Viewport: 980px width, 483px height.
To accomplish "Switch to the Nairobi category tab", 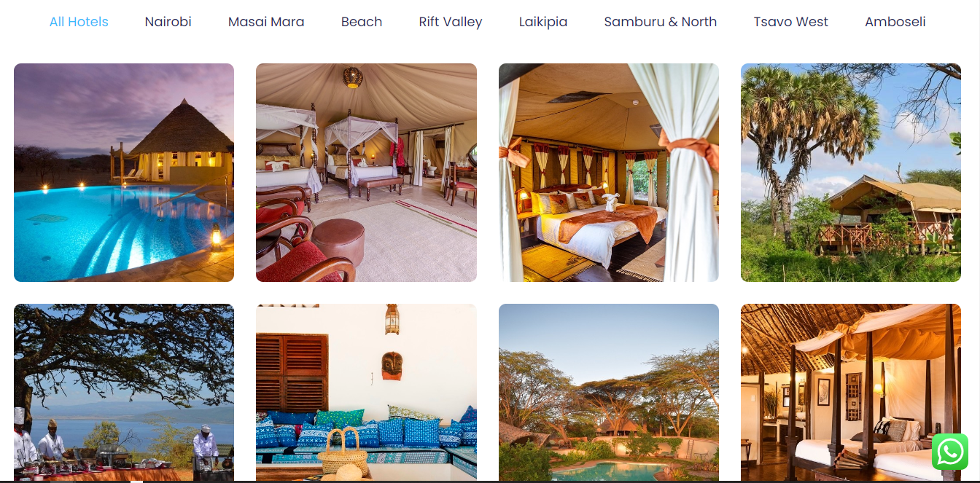I will pos(168,22).
